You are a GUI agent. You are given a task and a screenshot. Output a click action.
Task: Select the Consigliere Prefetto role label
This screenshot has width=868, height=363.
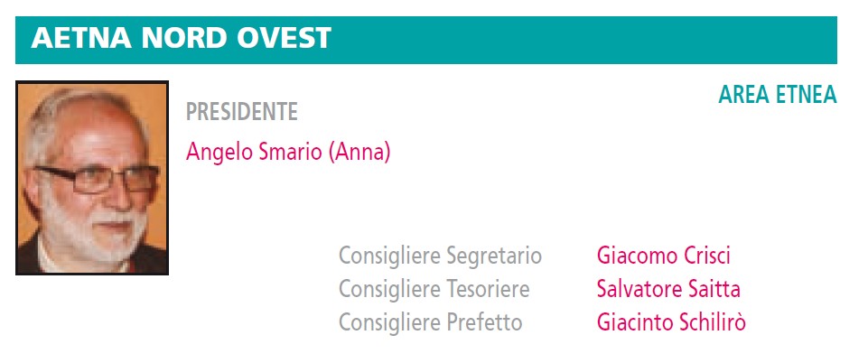click(431, 322)
